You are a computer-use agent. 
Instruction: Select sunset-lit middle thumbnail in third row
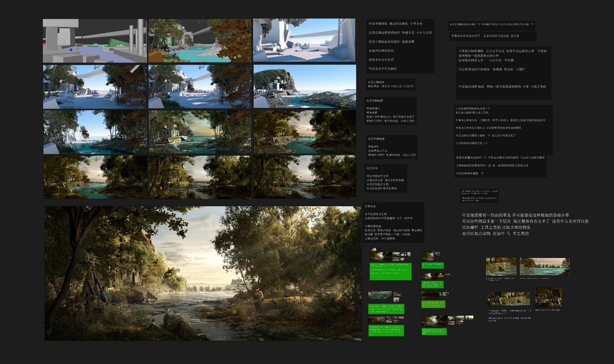coord(200,132)
